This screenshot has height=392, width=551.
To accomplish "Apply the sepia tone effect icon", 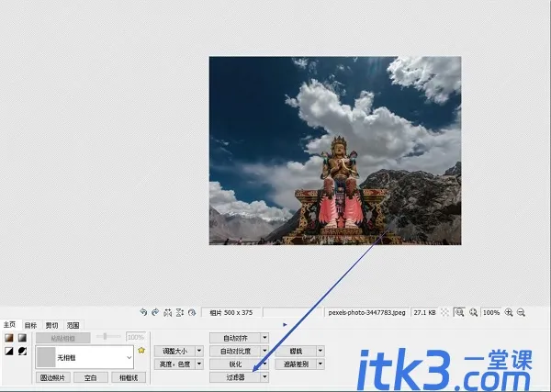I will (9, 338).
